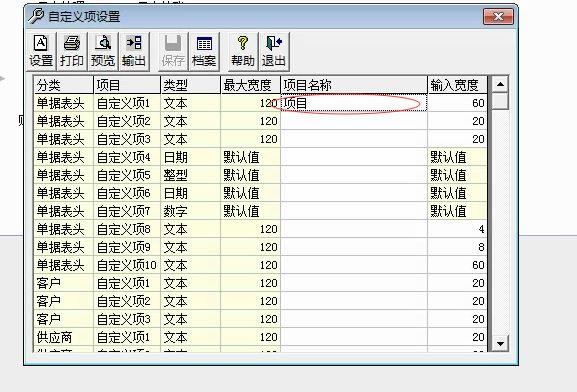Click the 最大宽度 column header
Image resolution: width=577 pixels, height=392 pixels.
pyautogui.click(x=251, y=85)
